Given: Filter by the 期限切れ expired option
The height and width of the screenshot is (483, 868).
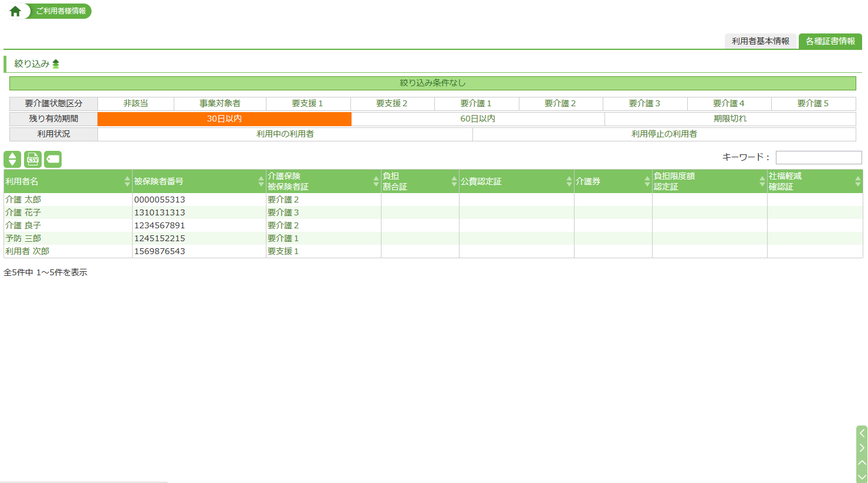Looking at the screenshot, I should pyautogui.click(x=729, y=119).
